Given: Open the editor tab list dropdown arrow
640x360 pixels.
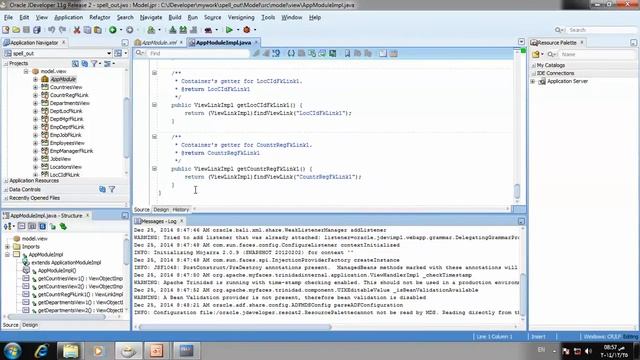Looking at the screenshot, I should pos(521,42).
